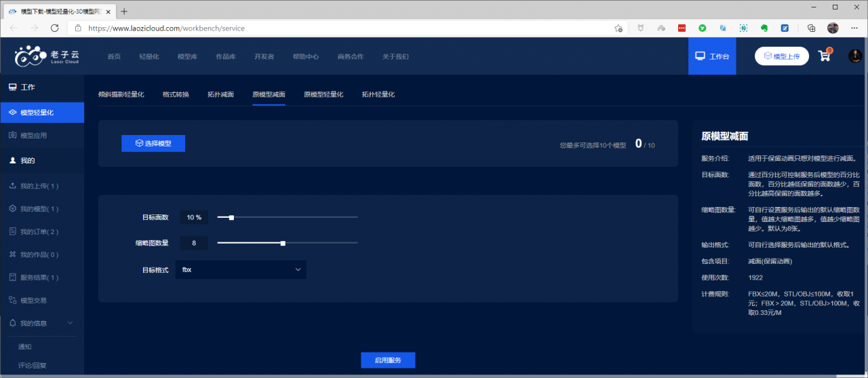Image resolution: width=868 pixels, height=378 pixels.
Task: Open the shopping cart icon
Action: 825,56
